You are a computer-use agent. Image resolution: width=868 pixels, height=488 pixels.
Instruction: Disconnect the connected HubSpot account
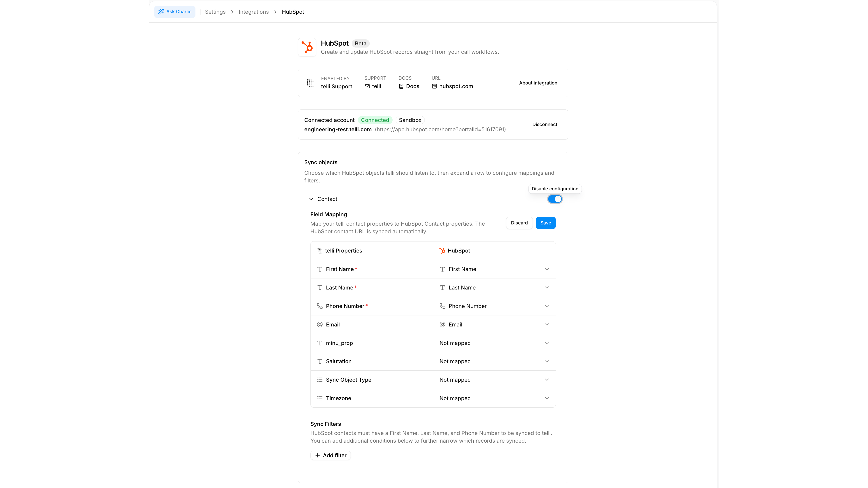coord(545,124)
